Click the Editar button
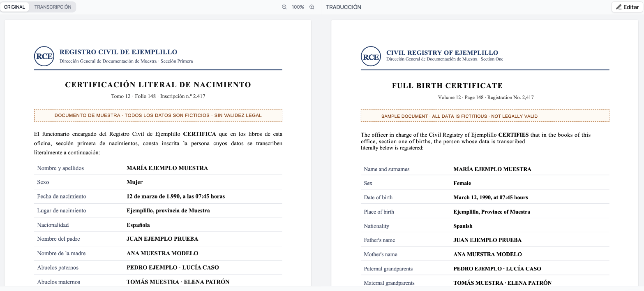 click(x=627, y=7)
